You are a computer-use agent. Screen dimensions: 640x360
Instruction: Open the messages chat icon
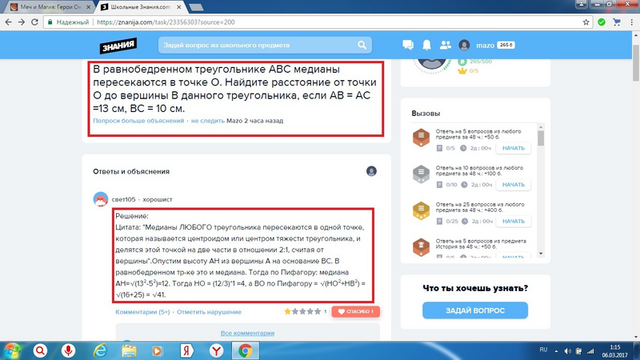coord(408,45)
